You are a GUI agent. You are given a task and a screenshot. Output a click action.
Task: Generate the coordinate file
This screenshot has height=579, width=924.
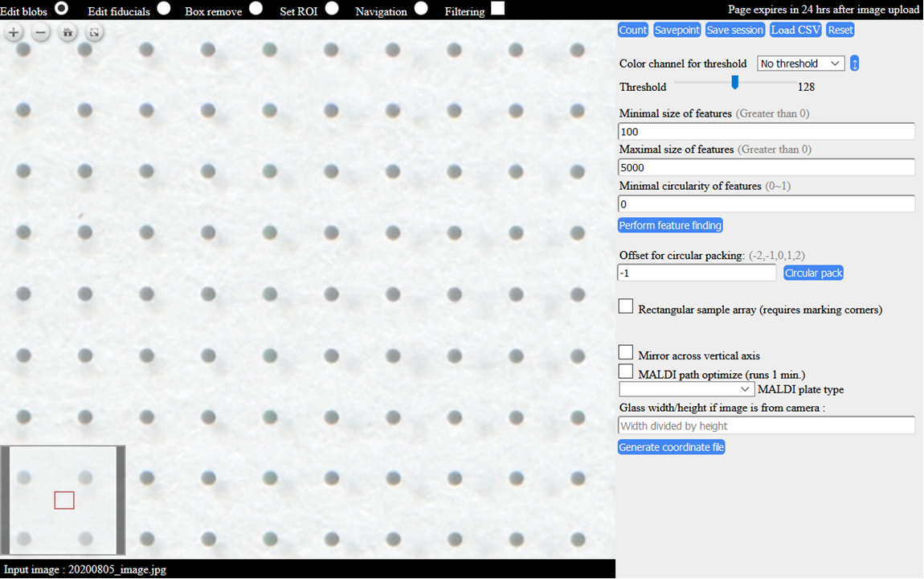(x=671, y=447)
